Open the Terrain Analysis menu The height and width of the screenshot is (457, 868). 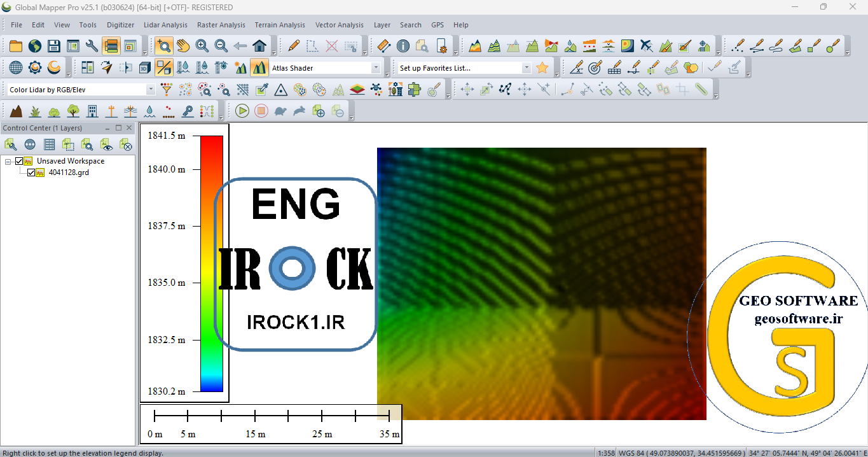tap(280, 25)
